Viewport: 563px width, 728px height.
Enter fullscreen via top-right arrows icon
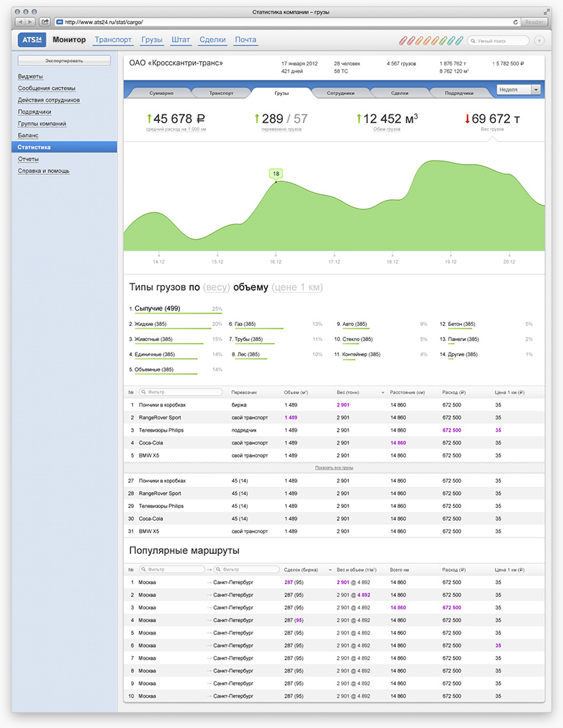click(546, 12)
